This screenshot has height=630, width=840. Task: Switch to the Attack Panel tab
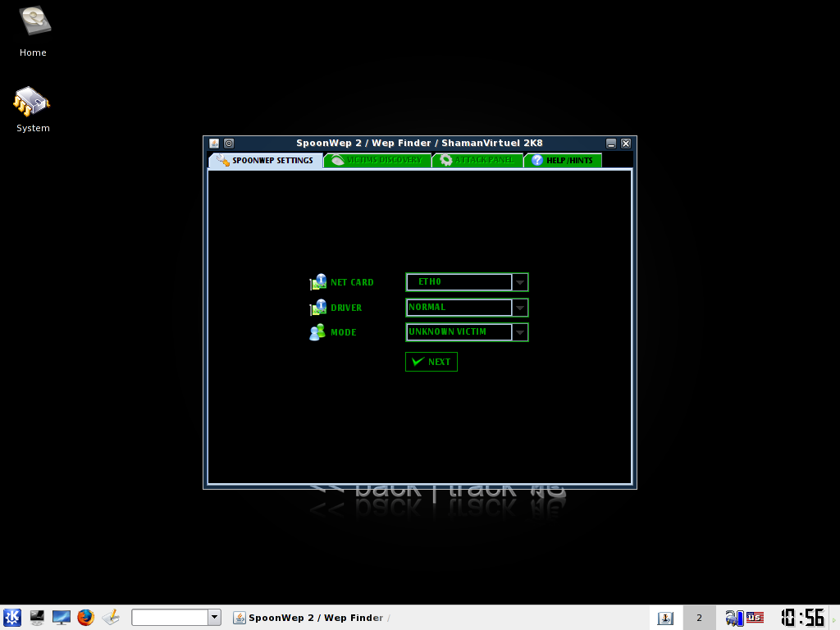click(x=477, y=160)
